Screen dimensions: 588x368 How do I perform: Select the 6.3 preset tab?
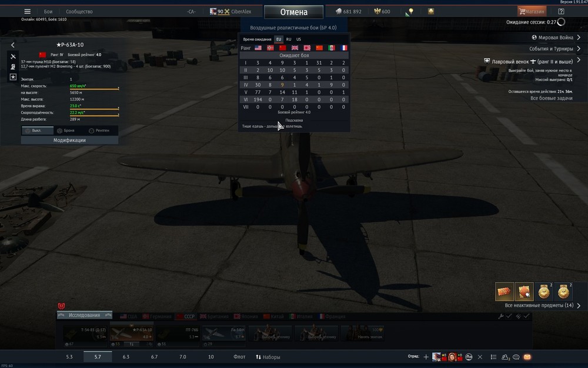pos(126,357)
